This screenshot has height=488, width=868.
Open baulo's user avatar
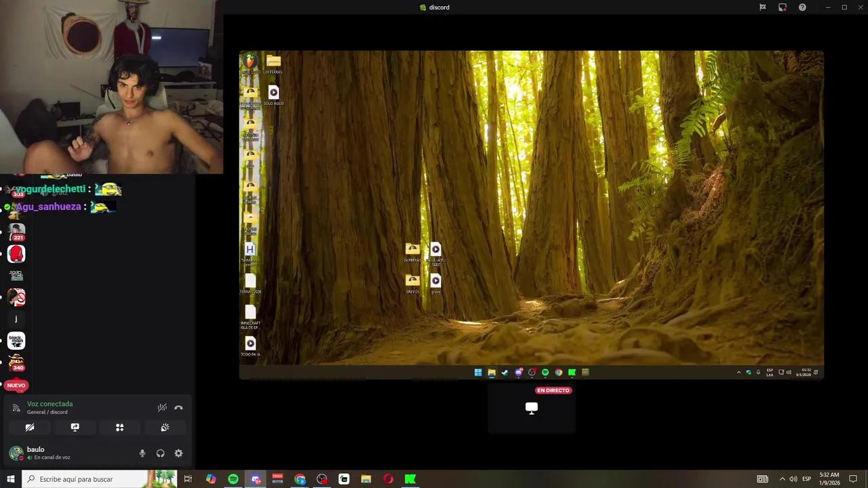(16, 453)
